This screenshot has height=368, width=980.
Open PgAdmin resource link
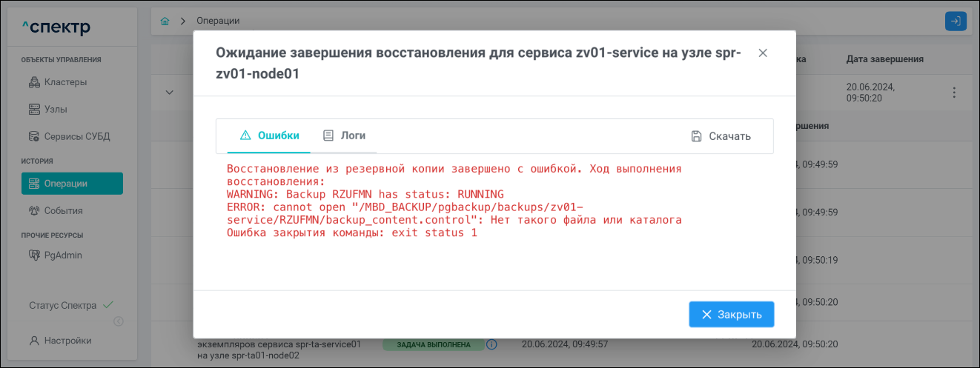(63, 255)
